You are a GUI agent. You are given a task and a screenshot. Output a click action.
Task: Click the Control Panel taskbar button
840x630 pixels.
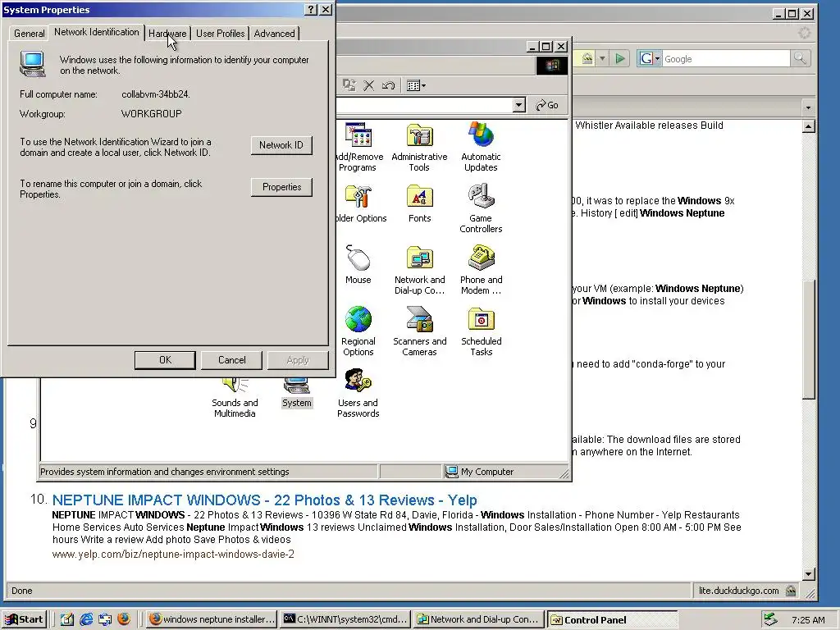point(614,619)
